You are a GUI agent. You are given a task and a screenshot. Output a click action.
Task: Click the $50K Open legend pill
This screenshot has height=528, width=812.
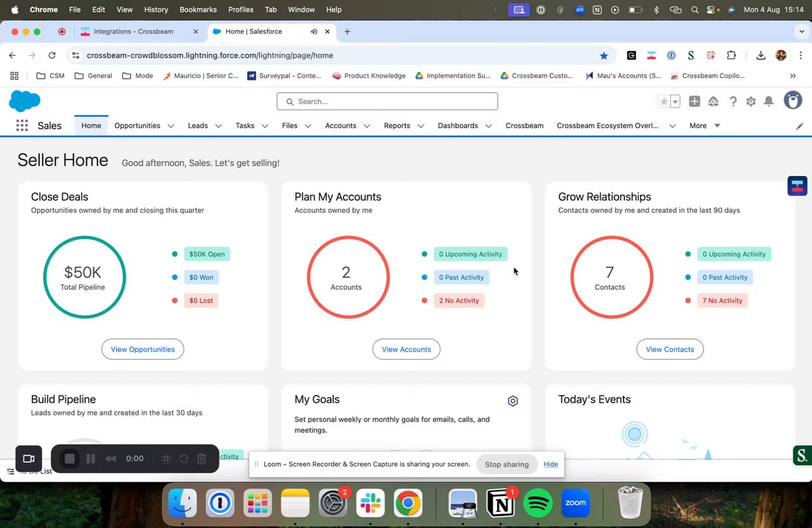click(207, 254)
